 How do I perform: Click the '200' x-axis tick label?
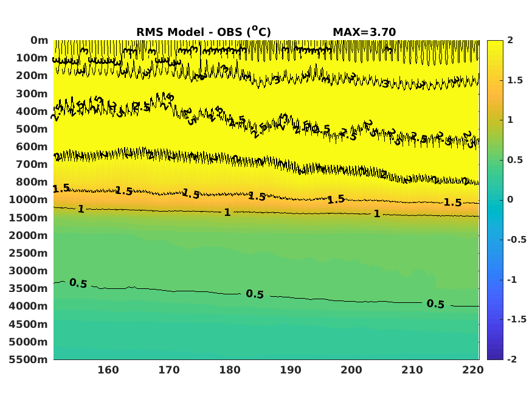pos(351,370)
